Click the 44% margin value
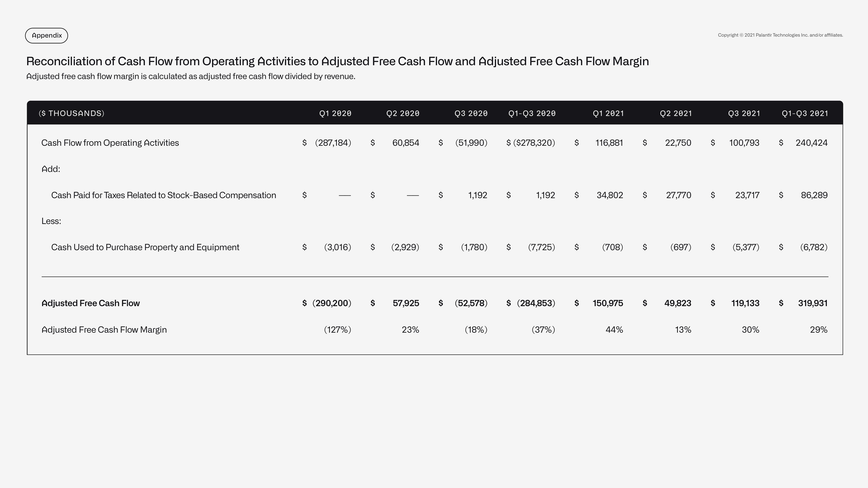This screenshot has height=488, width=868. 614,330
